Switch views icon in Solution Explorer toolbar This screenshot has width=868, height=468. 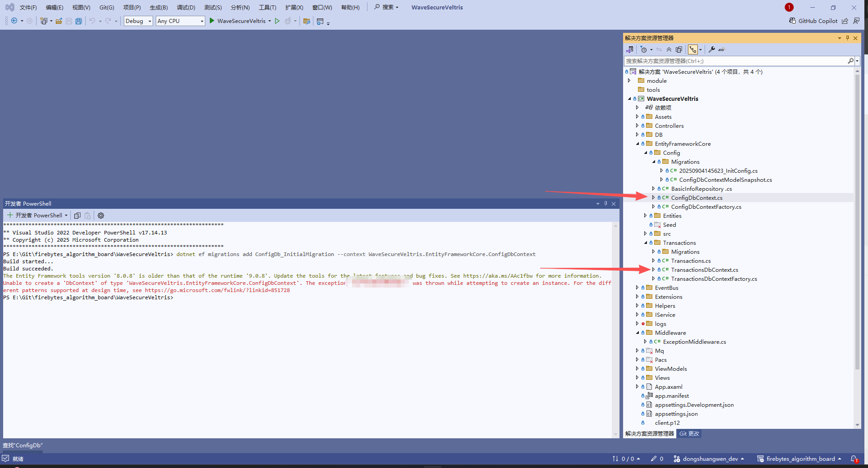[630, 49]
